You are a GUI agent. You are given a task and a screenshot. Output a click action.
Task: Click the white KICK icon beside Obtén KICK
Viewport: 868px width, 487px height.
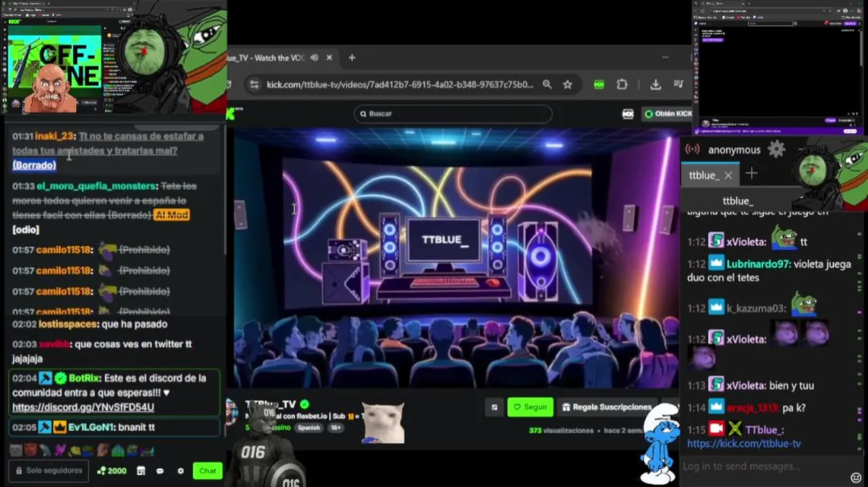pyautogui.click(x=628, y=114)
